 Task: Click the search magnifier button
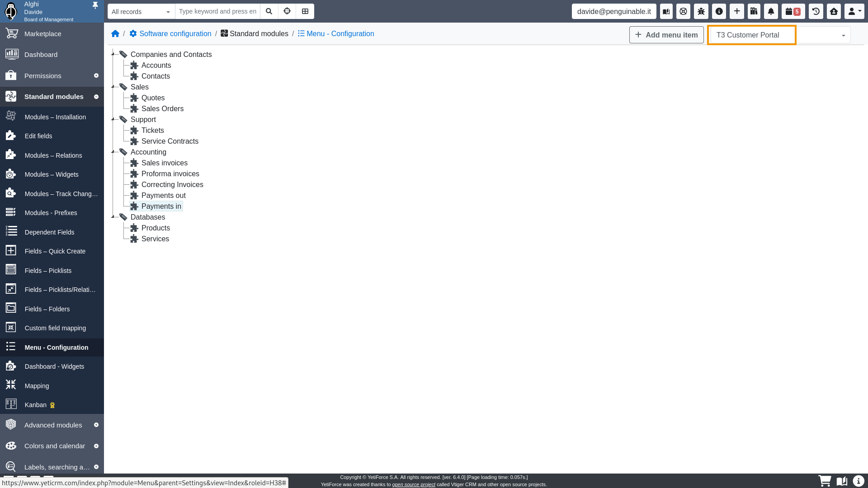tap(269, 11)
